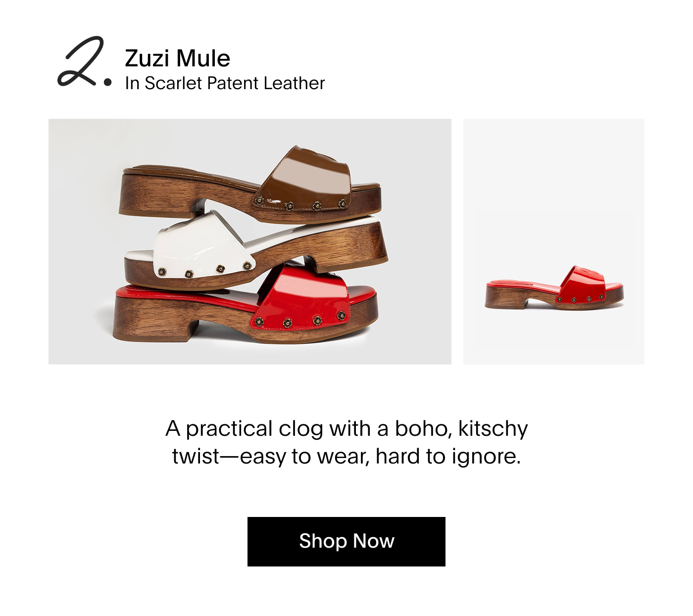Screen dimensions: 693x616
Task: Select the handwritten number 2 graphic
Action: [x=81, y=61]
